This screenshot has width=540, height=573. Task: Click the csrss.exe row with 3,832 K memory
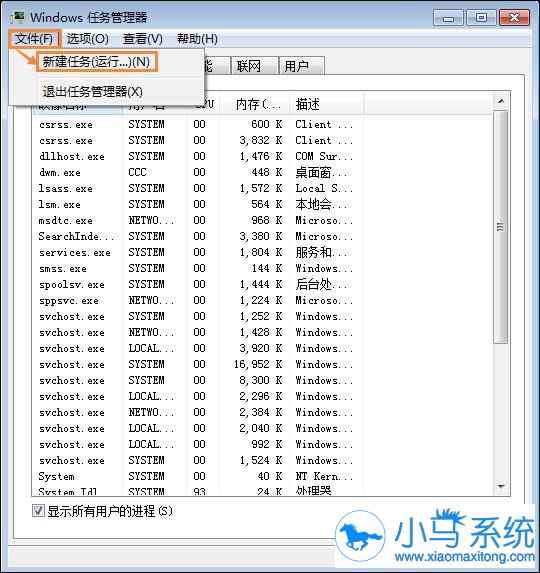click(197, 140)
